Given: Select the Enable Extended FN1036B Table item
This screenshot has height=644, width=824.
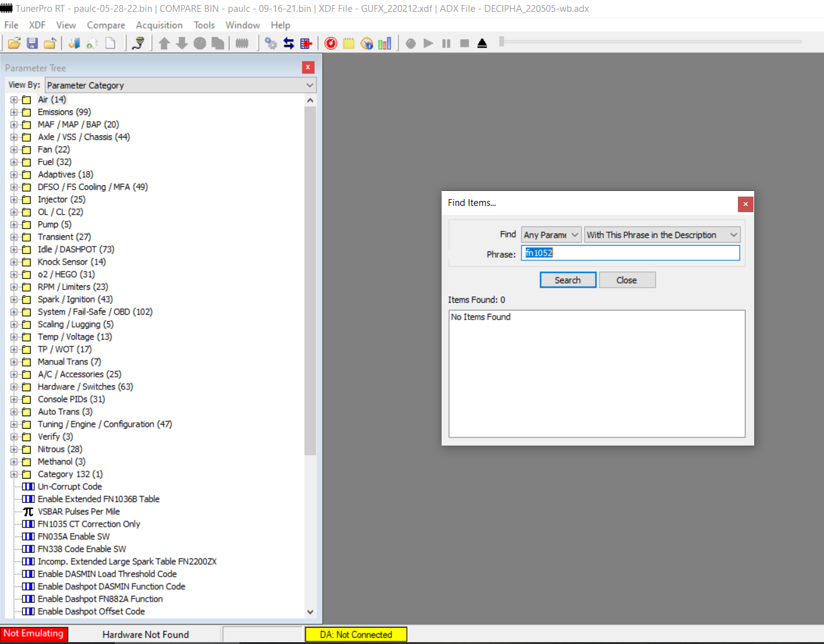Looking at the screenshot, I should click(x=99, y=499).
